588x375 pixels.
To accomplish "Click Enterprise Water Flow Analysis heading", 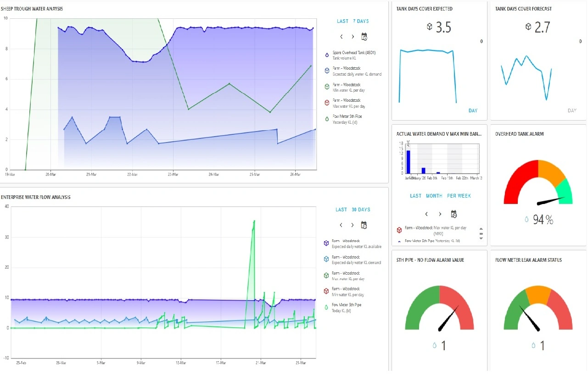I will (35, 197).
